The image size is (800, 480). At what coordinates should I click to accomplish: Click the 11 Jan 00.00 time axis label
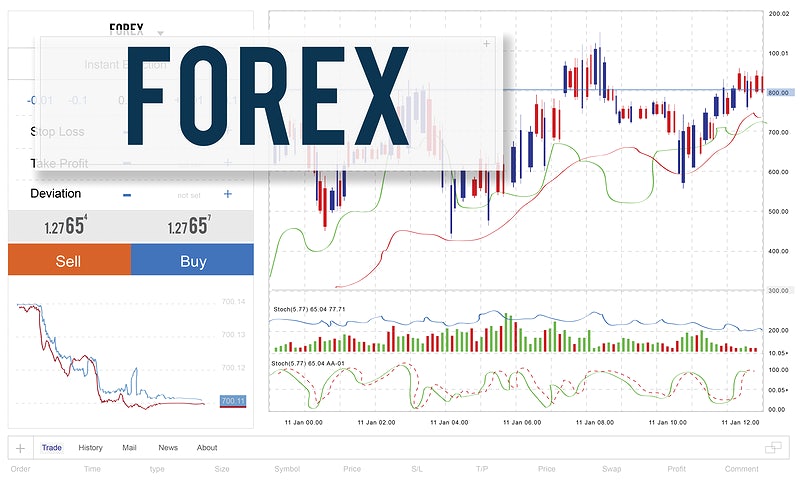304,422
